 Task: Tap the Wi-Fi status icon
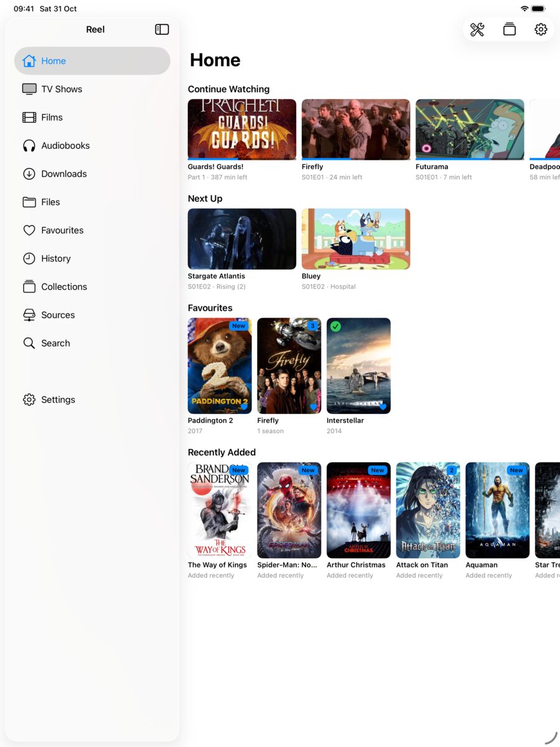[525, 9]
